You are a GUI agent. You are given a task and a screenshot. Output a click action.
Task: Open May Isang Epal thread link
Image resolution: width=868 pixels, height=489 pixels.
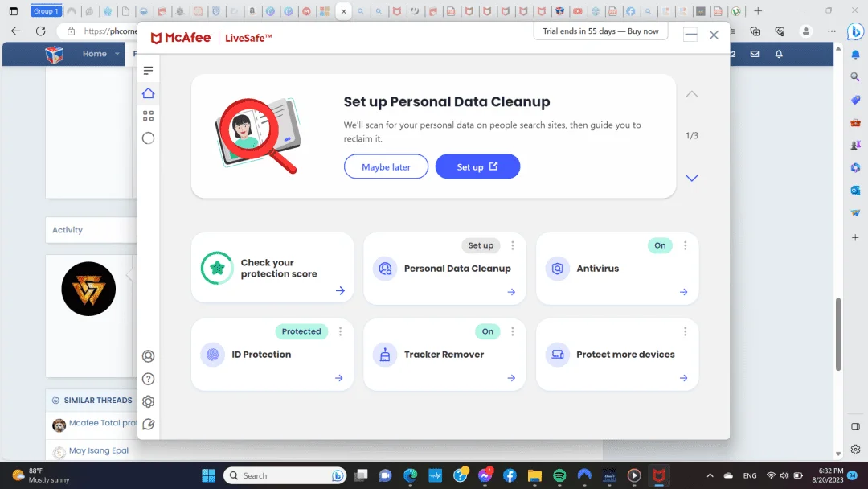(x=99, y=450)
